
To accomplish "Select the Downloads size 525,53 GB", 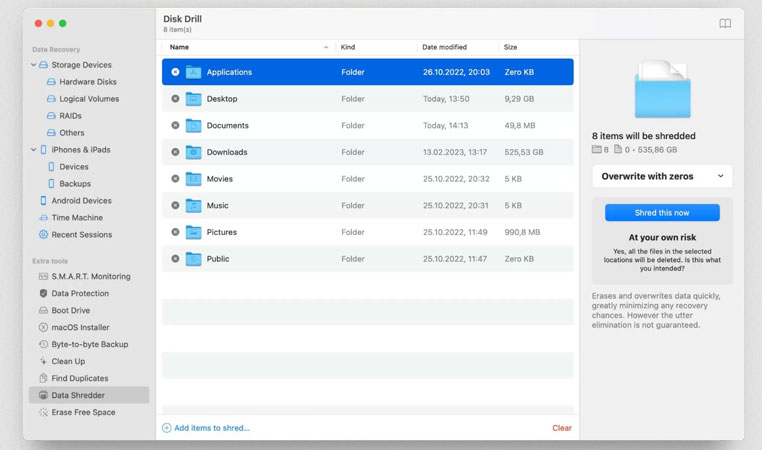I will pos(524,152).
